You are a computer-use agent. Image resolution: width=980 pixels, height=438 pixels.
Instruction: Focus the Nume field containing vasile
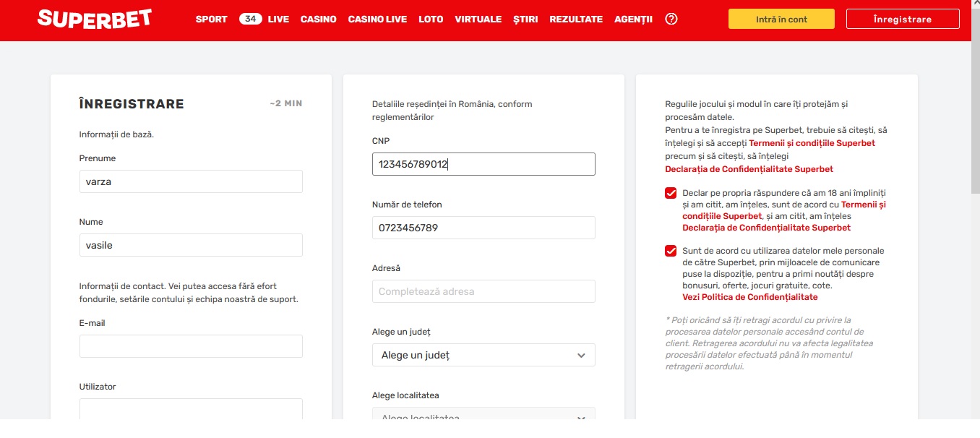(x=191, y=245)
